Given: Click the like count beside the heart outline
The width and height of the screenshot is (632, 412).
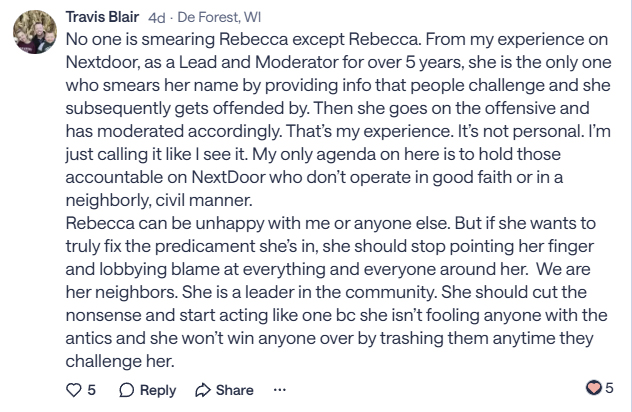Looking at the screenshot, I should [x=92, y=390].
